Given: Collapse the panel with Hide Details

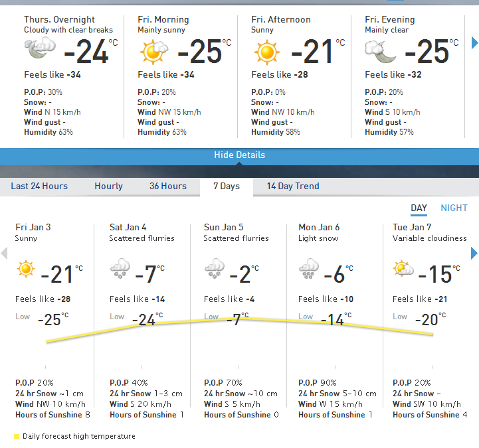Looking at the screenshot, I should (x=239, y=155).
